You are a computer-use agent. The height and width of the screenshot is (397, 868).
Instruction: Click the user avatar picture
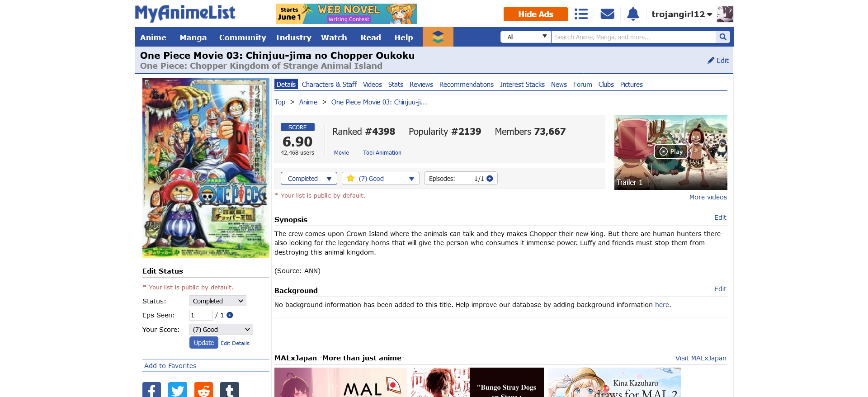[725, 14]
